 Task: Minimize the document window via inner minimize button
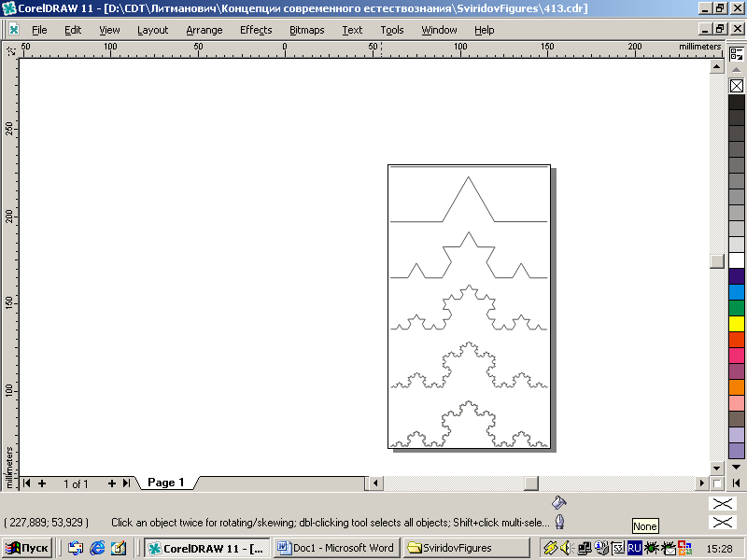click(706, 29)
